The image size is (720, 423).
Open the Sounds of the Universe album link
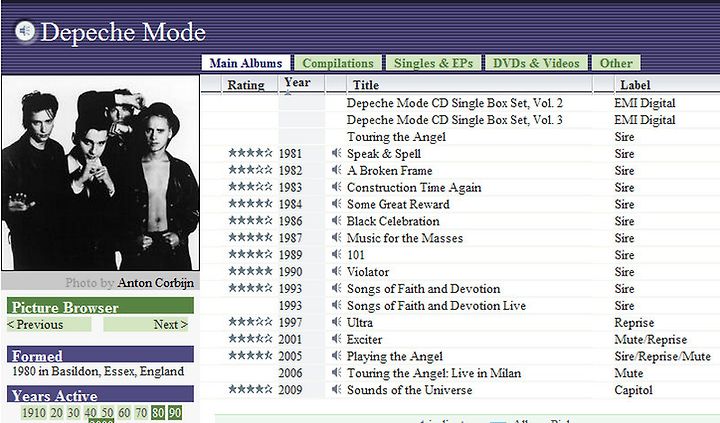409,390
